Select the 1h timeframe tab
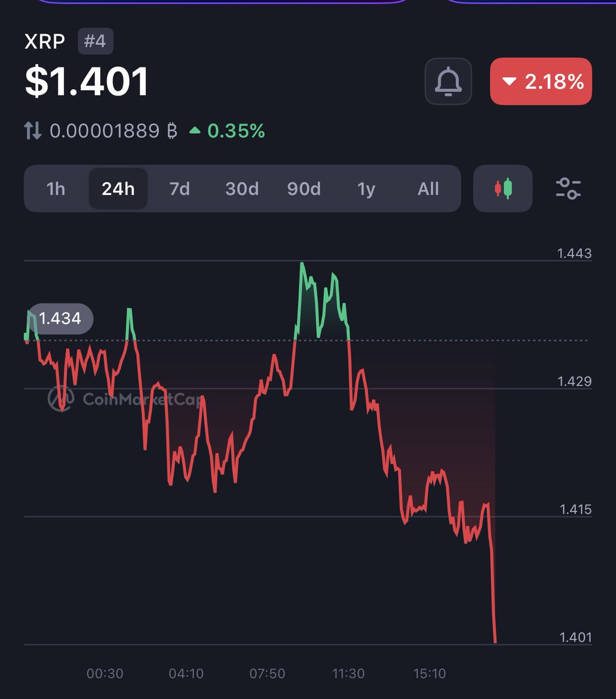Image resolution: width=616 pixels, height=699 pixels. [x=56, y=189]
